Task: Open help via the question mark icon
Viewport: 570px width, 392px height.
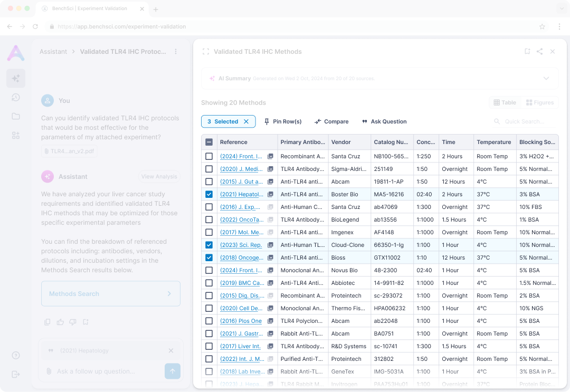Action: coord(16,356)
